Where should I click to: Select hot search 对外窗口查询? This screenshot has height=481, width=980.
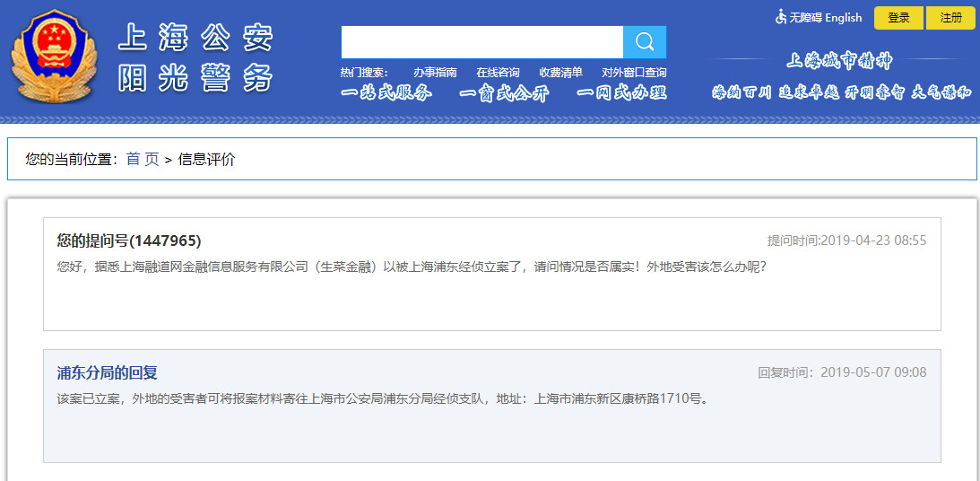634,72
